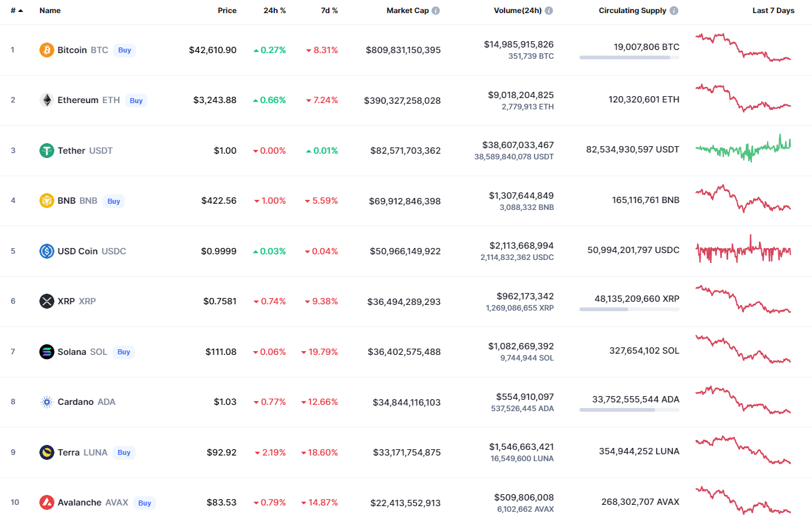Click Bitcoin's circulating supply progress bar

pyautogui.click(x=629, y=57)
